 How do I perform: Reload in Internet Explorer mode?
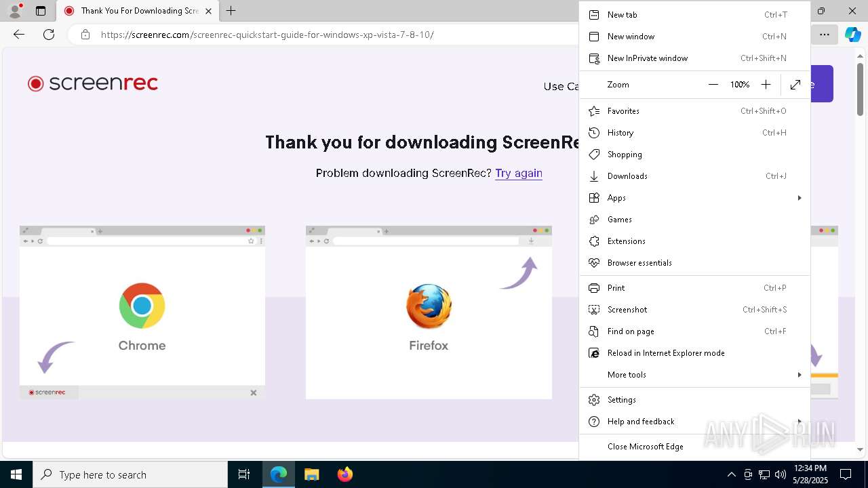click(694, 353)
